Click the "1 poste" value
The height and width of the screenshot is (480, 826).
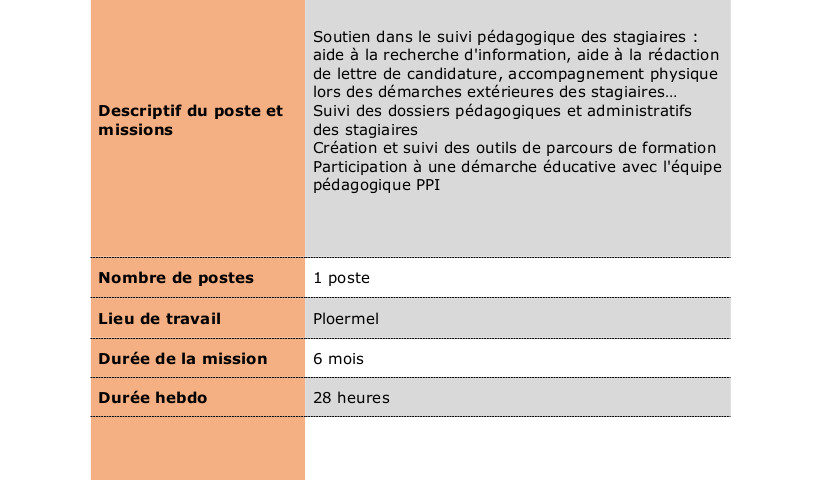pos(342,278)
